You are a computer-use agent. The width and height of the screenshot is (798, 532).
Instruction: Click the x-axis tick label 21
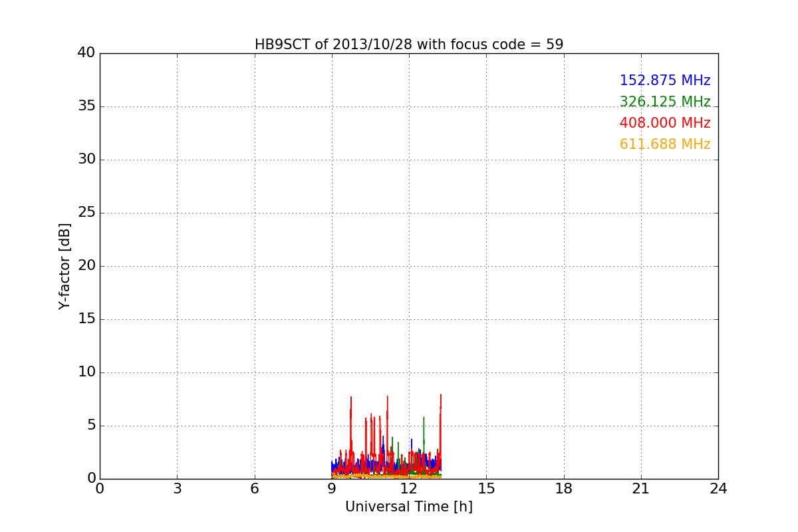pyautogui.click(x=641, y=489)
